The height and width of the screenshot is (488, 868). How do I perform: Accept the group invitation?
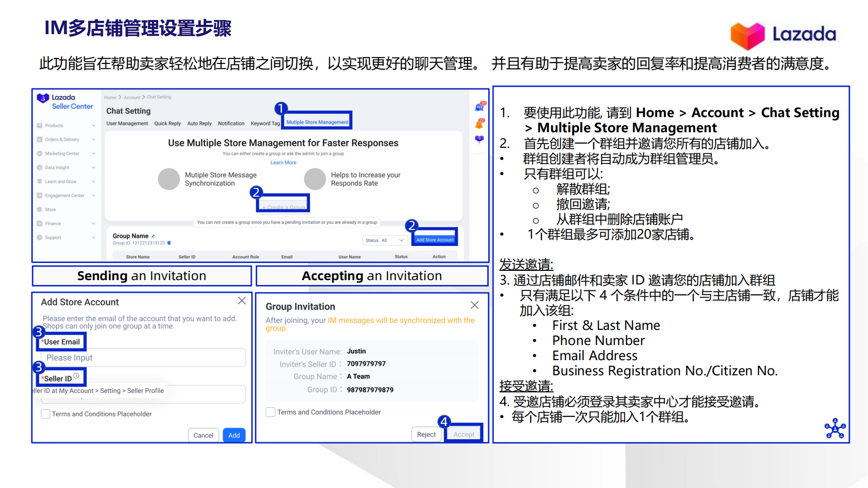[x=464, y=434]
